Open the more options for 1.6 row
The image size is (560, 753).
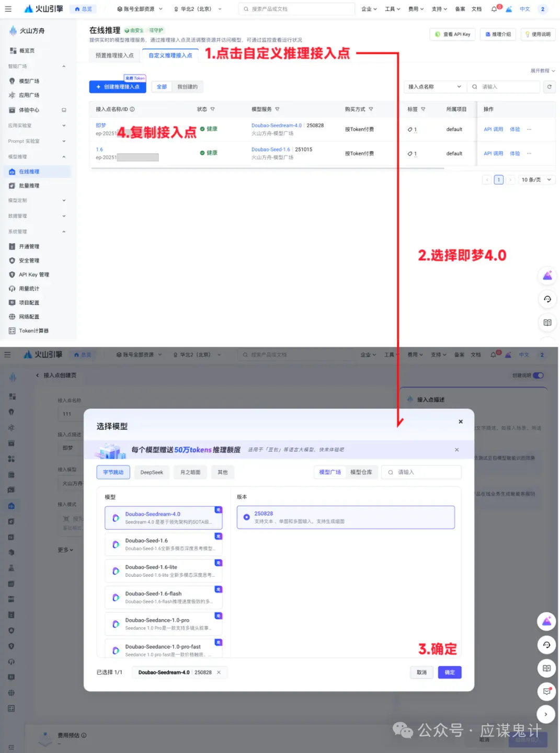529,153
